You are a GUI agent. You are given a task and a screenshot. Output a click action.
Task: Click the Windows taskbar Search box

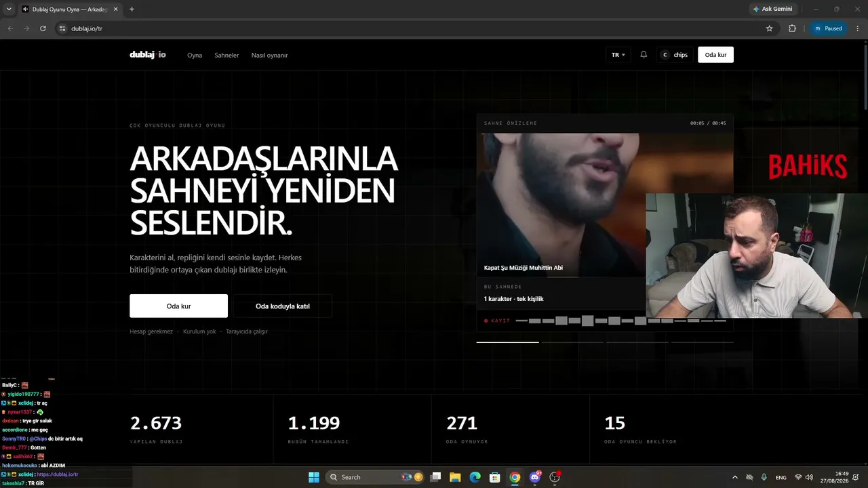point(375,477)
